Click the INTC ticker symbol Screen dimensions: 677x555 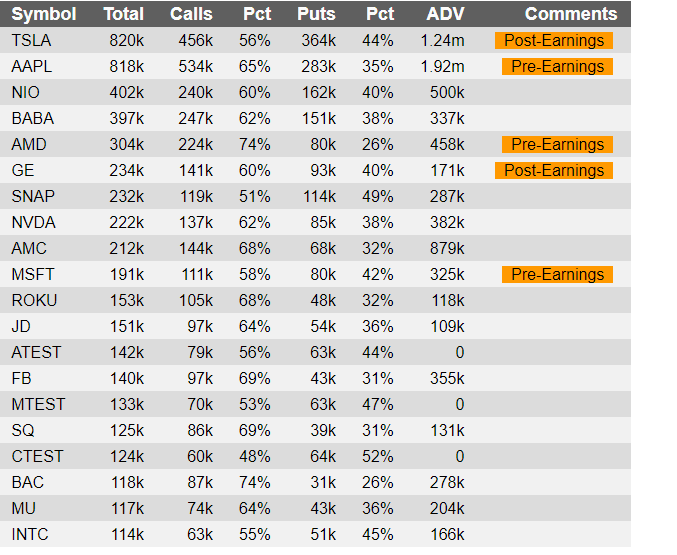click(30, 535)
